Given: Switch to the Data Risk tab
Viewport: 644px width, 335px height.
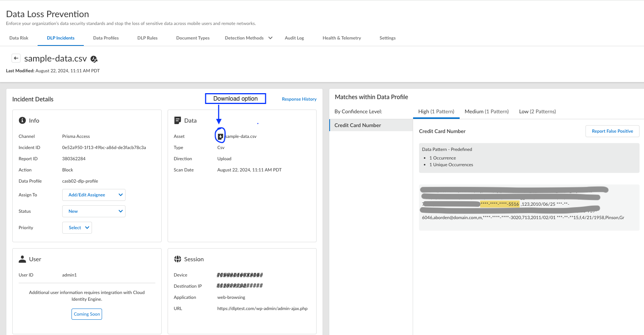Looking at the screenshot, I should [19, 38].
